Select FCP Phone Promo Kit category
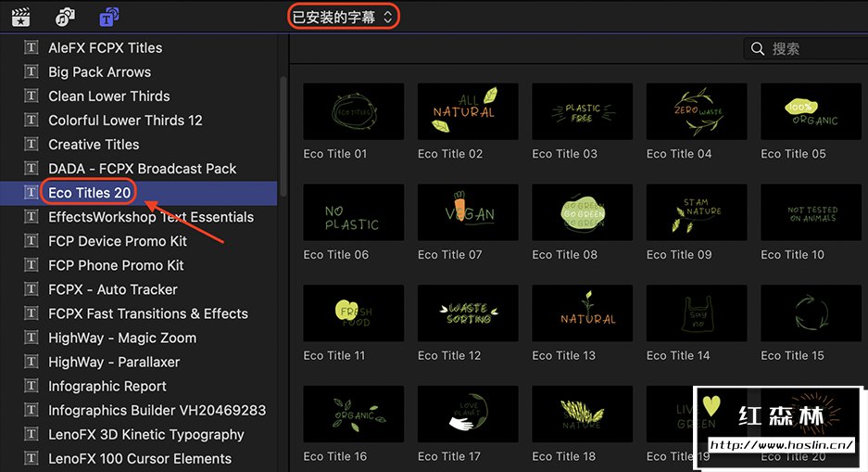Image resolution: width=868 pixels, height=472 pixels. point(138,265)
